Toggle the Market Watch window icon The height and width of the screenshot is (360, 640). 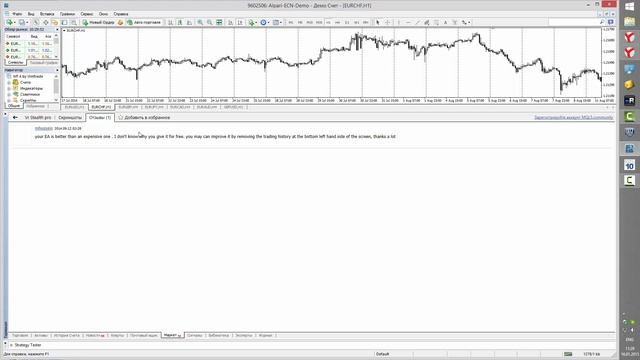[x=36, y=22]
